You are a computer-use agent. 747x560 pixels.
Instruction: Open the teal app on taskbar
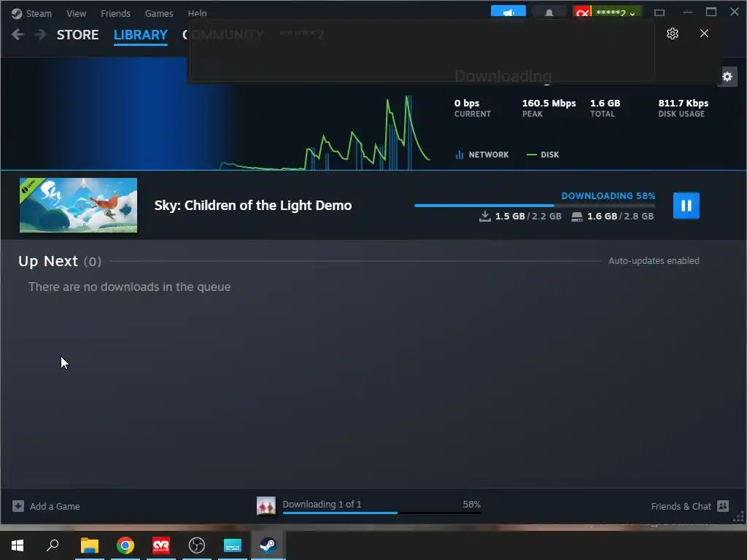coord(233,545)
